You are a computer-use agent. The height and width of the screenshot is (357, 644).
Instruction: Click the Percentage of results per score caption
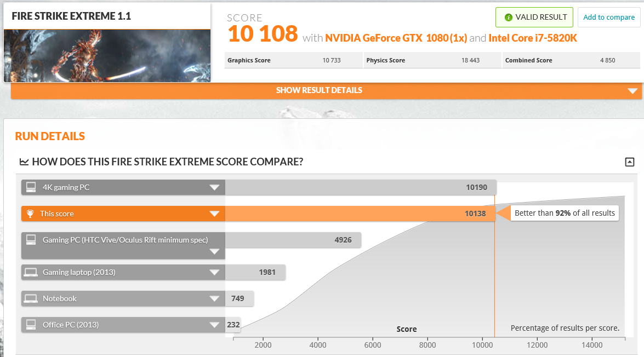[565, 328]
